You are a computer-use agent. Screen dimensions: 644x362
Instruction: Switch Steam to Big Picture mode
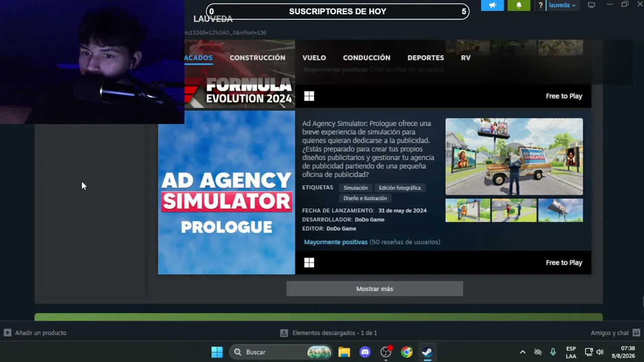pyautogui.click(x=592, y=5)
